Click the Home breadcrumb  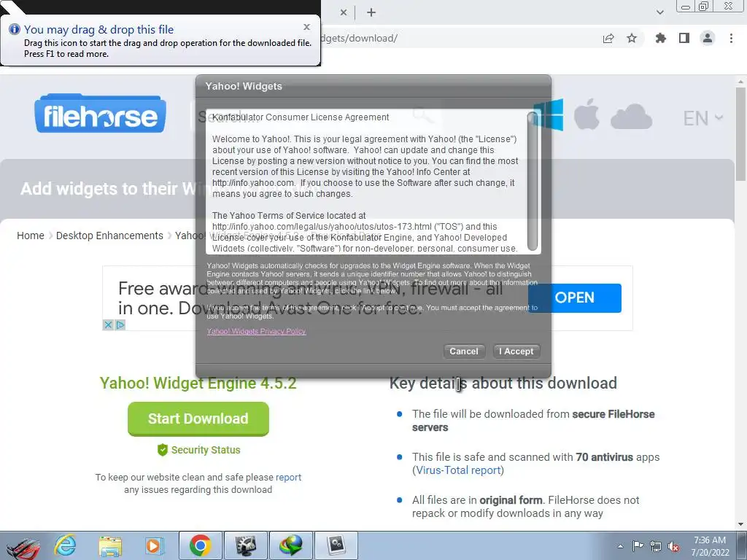point(31,236)
